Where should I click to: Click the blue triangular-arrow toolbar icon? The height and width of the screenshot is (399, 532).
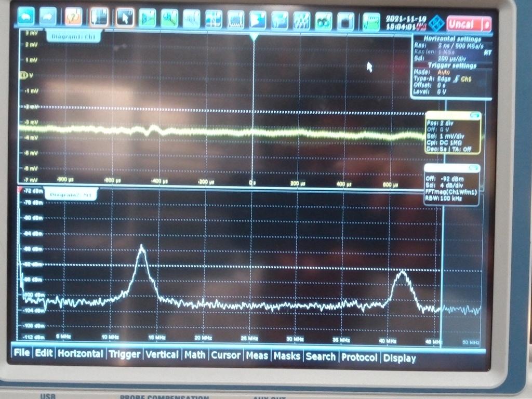coord(258,20)
